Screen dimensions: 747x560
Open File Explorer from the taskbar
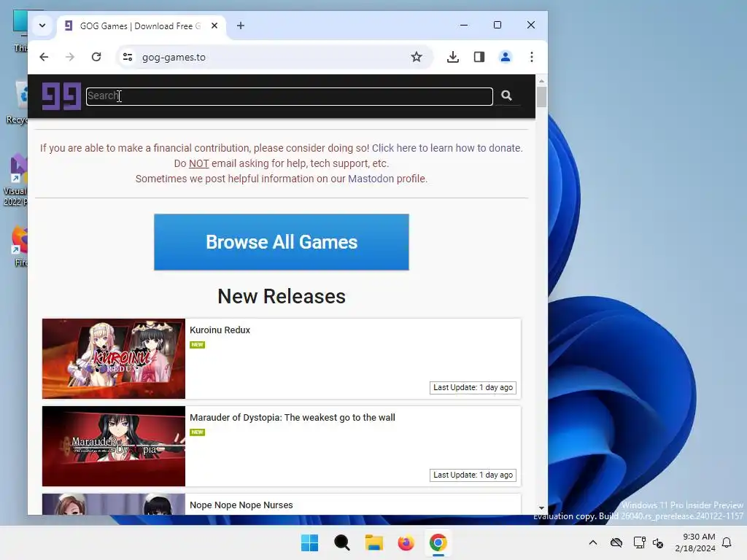coord(374,542)
